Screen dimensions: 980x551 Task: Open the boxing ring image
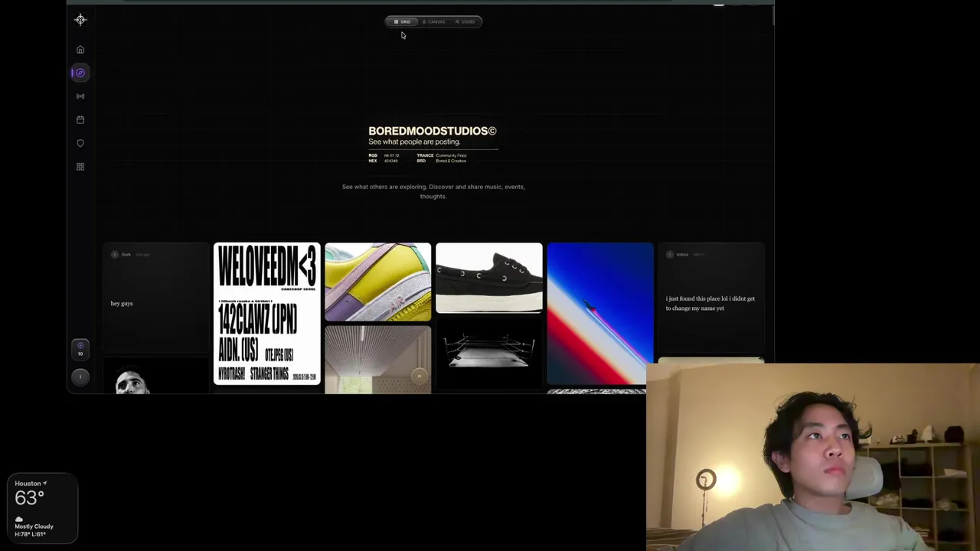click(x=489, y=354)
